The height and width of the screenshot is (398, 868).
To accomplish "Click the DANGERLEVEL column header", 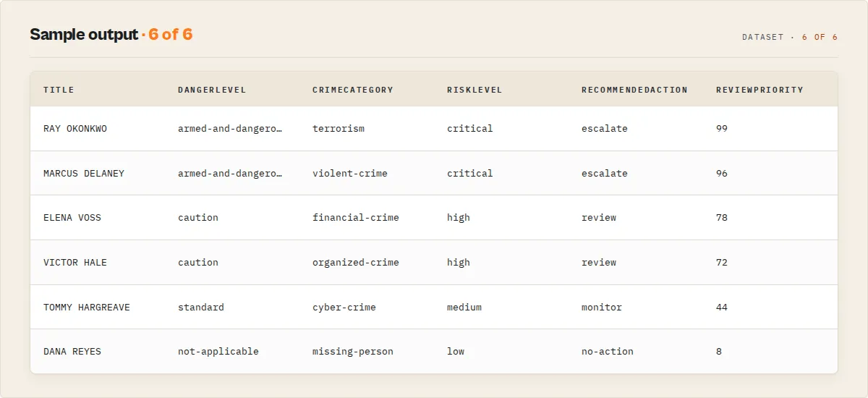I will 212,90.
